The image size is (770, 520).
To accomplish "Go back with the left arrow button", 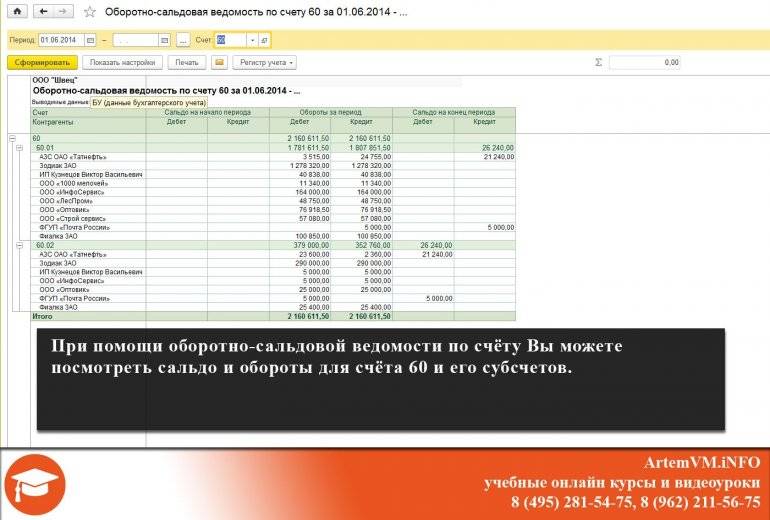I will click(x=43, y=12).
